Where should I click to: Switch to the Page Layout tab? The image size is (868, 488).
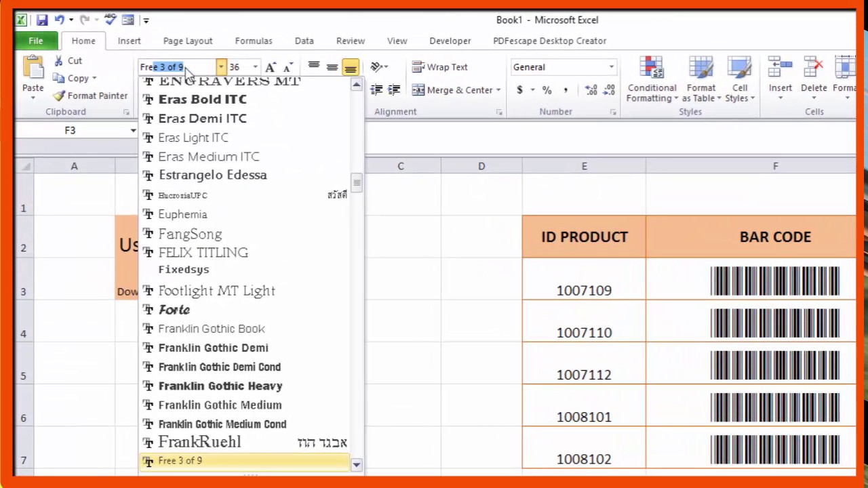coord(188,41)
